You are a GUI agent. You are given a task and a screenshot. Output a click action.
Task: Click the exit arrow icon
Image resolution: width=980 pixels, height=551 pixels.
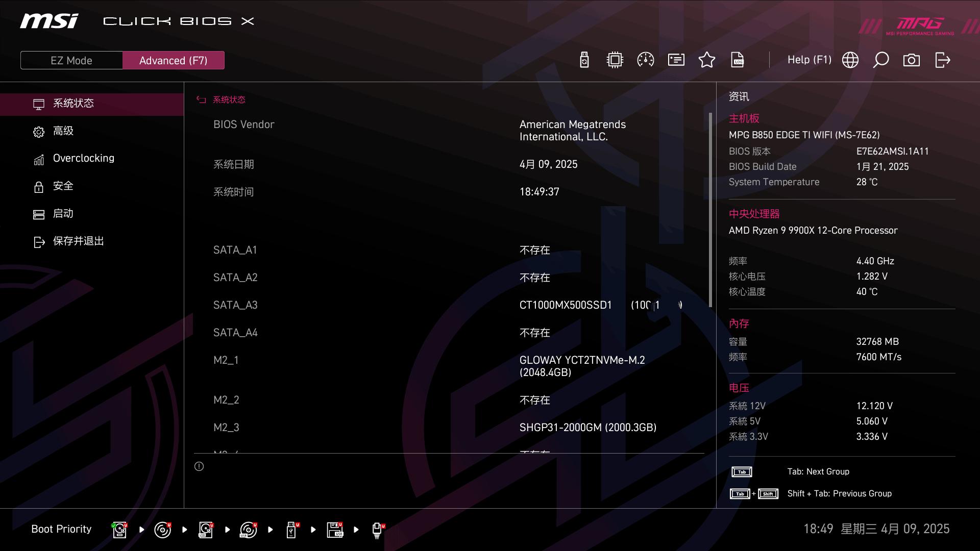942,60
